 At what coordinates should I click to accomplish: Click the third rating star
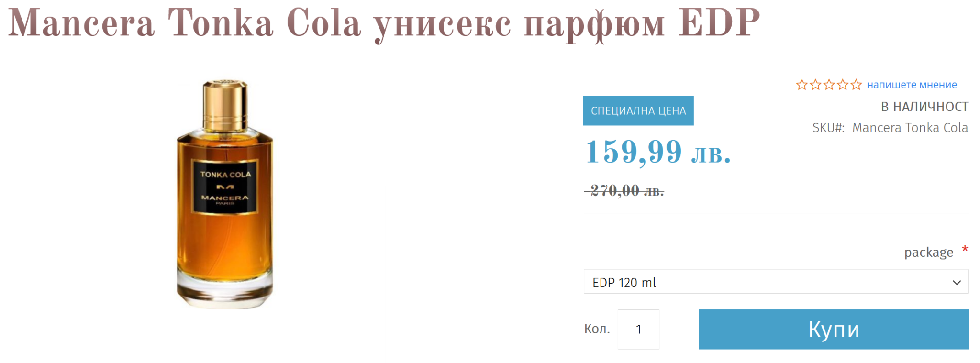click(x=829, y=85)
